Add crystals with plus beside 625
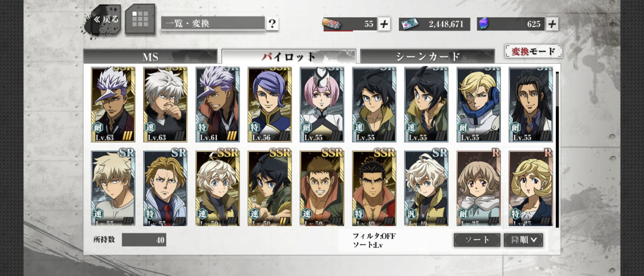The image size is (644, 276). [552, 24]
